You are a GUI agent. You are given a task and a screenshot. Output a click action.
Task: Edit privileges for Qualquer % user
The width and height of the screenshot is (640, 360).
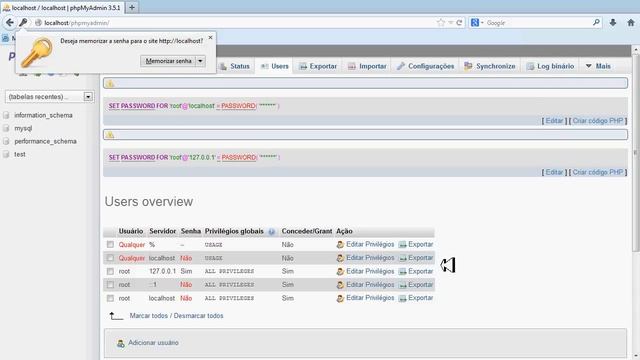click(365, 244)
